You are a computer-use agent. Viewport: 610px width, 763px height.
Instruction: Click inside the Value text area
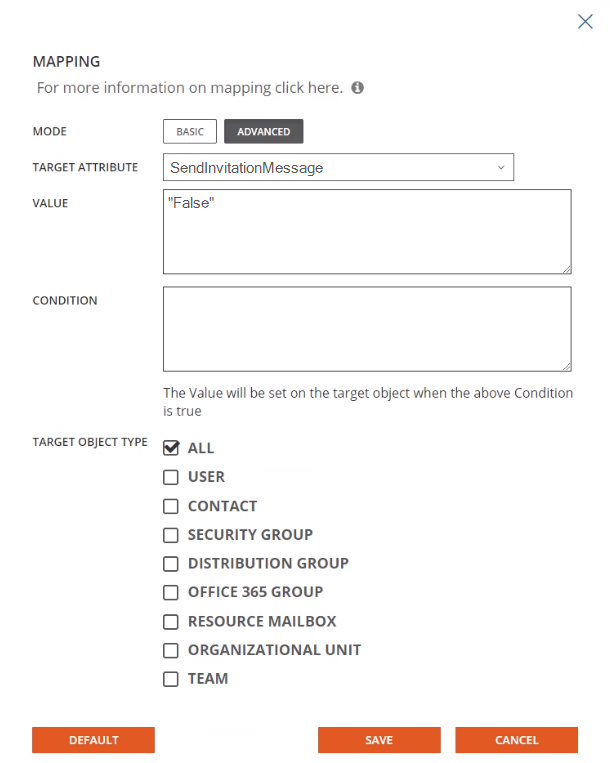(x=367, y=231)
